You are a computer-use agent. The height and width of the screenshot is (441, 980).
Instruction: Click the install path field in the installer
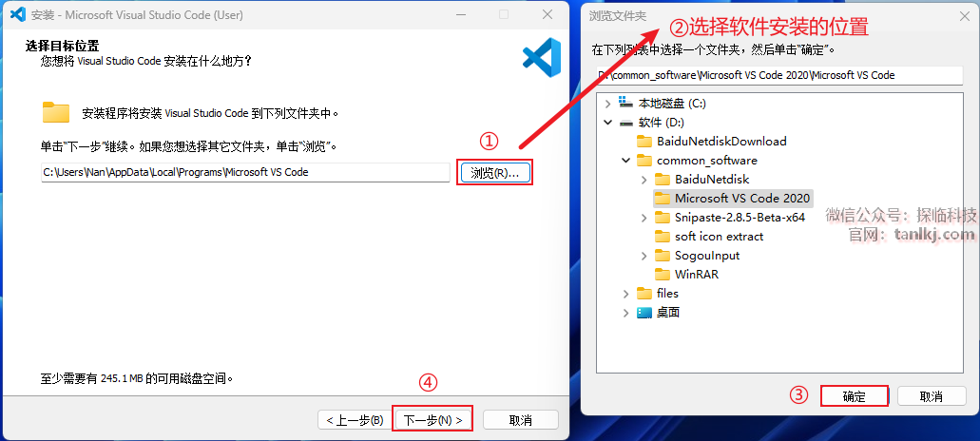pyautogui.click(x=245, y=172)
